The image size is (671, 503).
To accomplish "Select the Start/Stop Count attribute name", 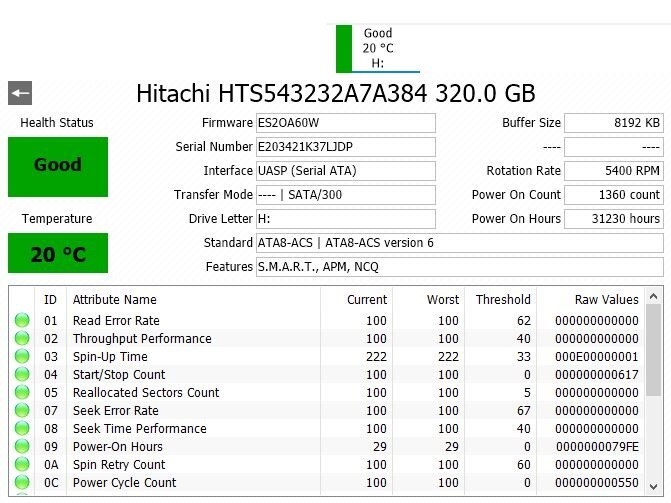I will pyautogui.click(x=119, y=375).
